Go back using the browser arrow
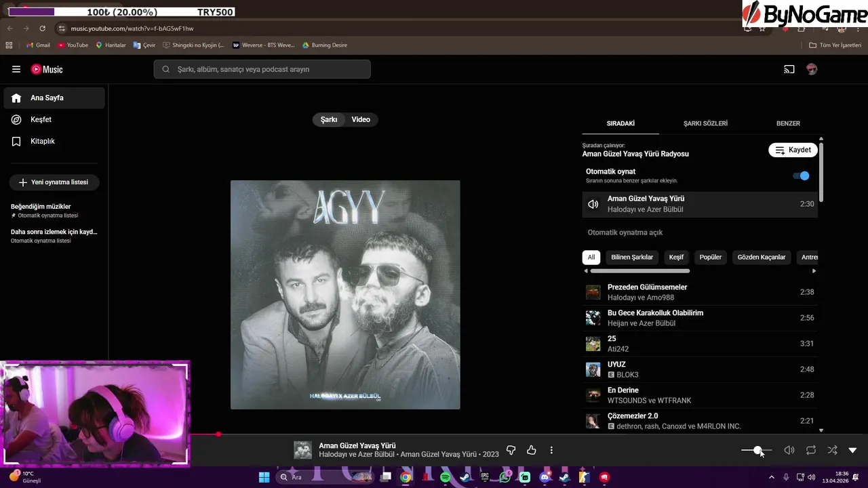This screenshot has width=868, height=488. click(x=9, y=28)
